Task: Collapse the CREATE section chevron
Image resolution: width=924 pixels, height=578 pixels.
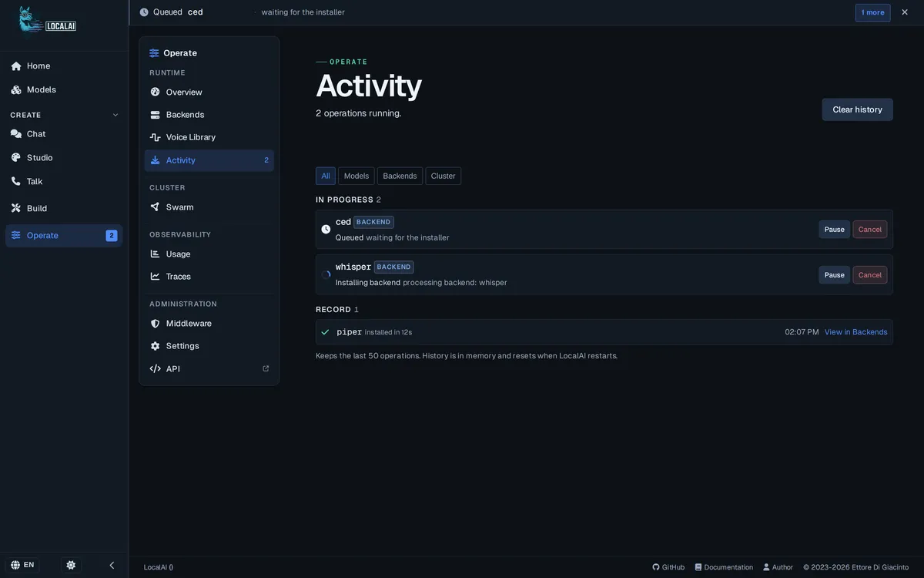Action: [x=115, y=115]
